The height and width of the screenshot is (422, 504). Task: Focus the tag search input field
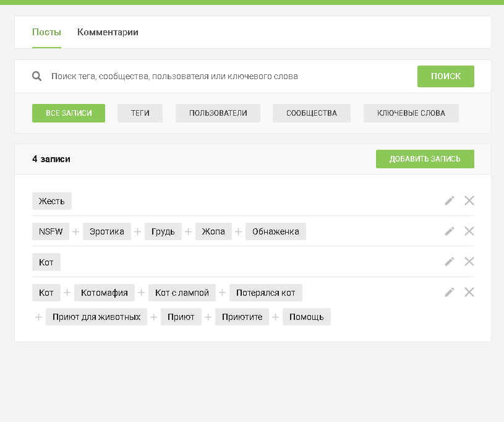[229, 76]
